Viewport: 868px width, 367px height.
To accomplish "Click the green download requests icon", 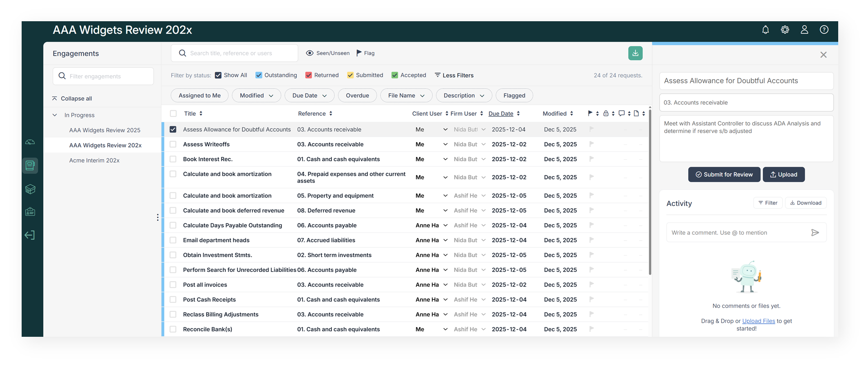I will [635, 53].
